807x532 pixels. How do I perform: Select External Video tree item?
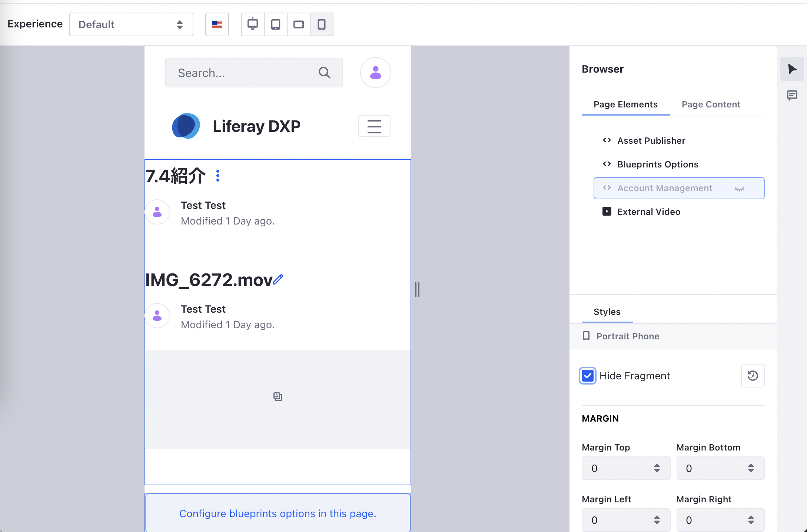pos(648,212)
